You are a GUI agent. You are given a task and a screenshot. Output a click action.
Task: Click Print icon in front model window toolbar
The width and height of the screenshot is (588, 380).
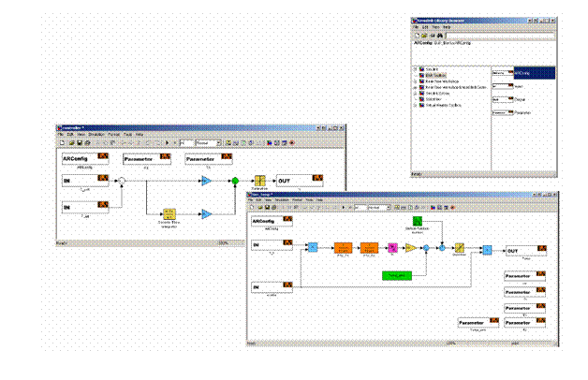tap(274, 207)
